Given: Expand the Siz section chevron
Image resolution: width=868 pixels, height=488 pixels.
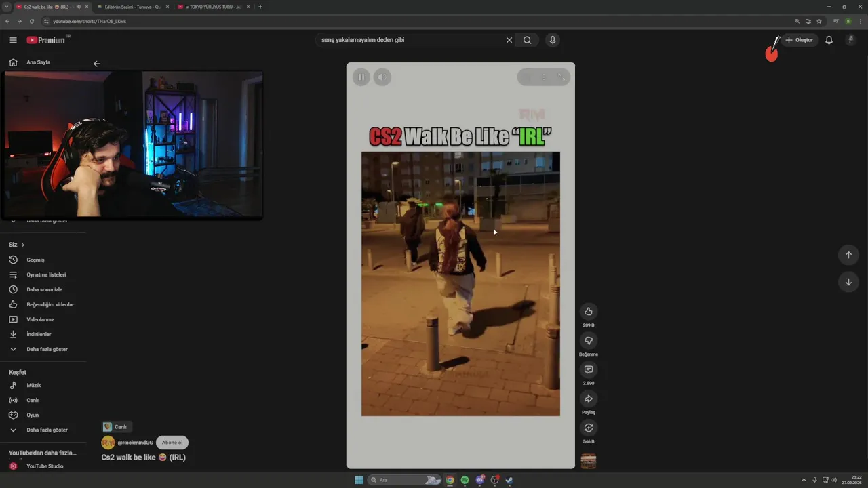Looking at the screenshot, I should tap(23, 245).
